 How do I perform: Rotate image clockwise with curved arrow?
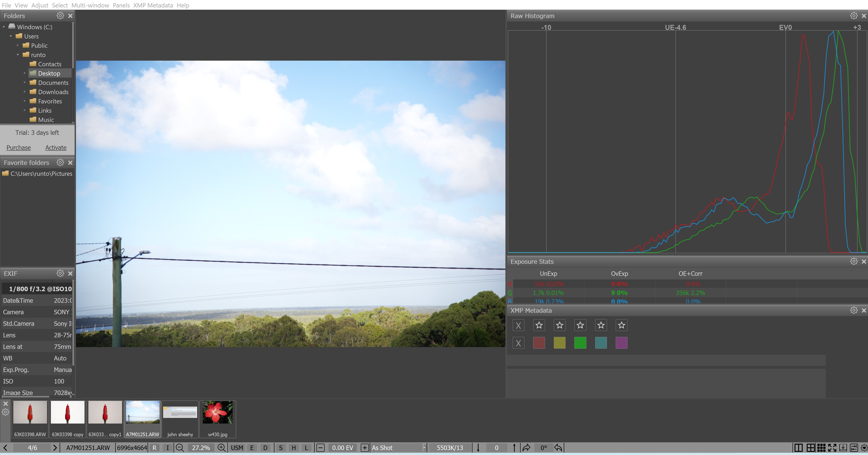tap(526, 448)
